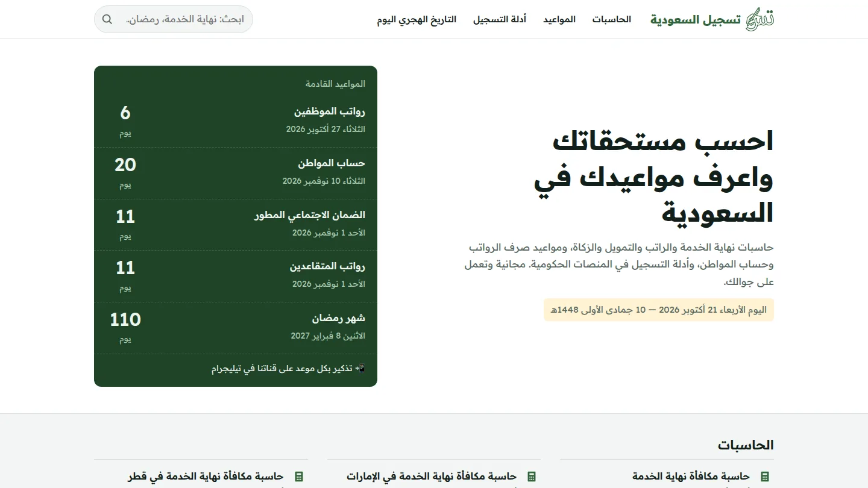Viewport: 868px width, 488px height.
Task: Click date text الثلاثاء 10 نوفمبر 2026
Action: 324,181
